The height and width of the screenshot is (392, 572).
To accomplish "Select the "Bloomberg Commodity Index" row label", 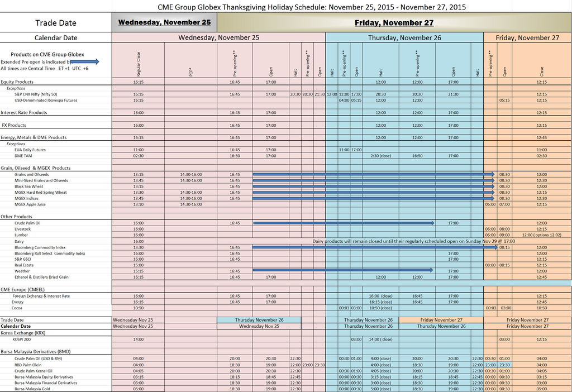I will [x=40, y=247].
